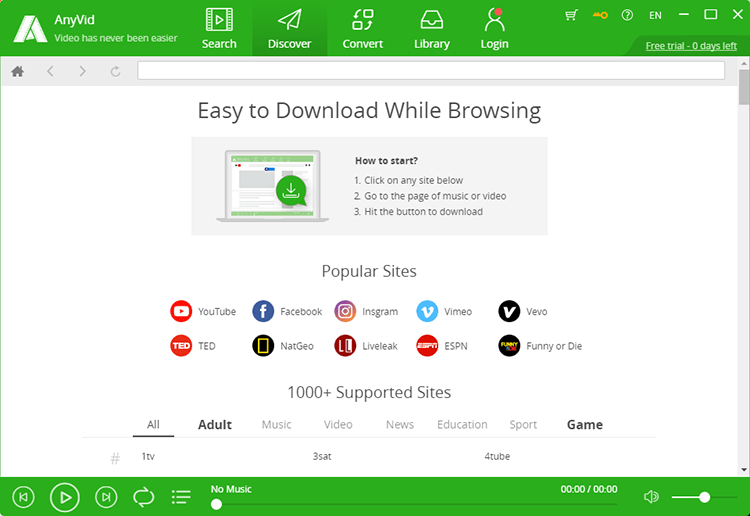Mute audio with the speaker icon
This screenshot has height=516, width=750.
tap(651, 497)
